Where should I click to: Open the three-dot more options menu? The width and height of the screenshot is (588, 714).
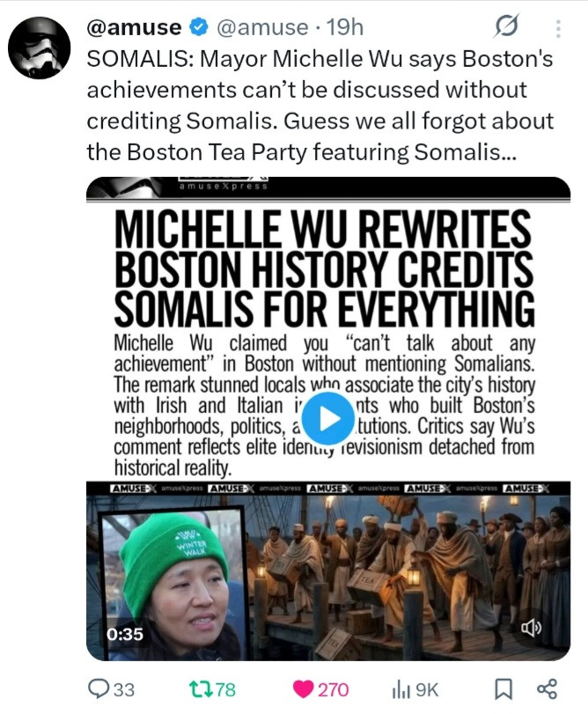(558, 29)
